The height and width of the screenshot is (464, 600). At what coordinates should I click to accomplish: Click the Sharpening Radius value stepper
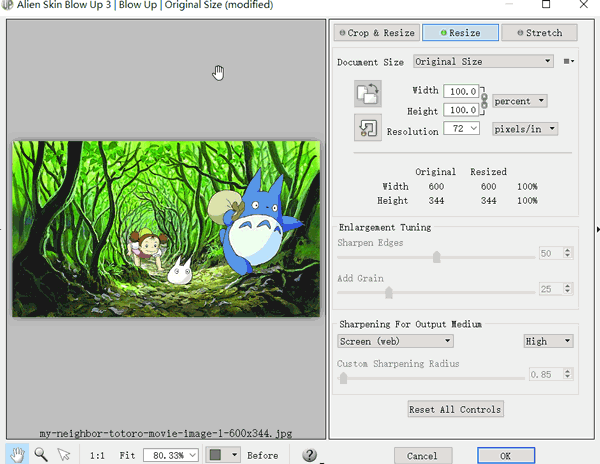coord(567,374)
